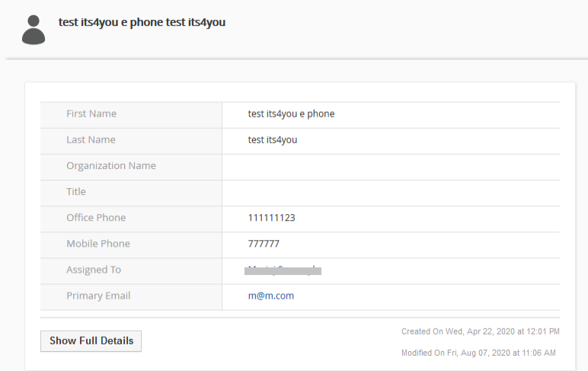Click the contact name heading at top

tap(142, 22)
